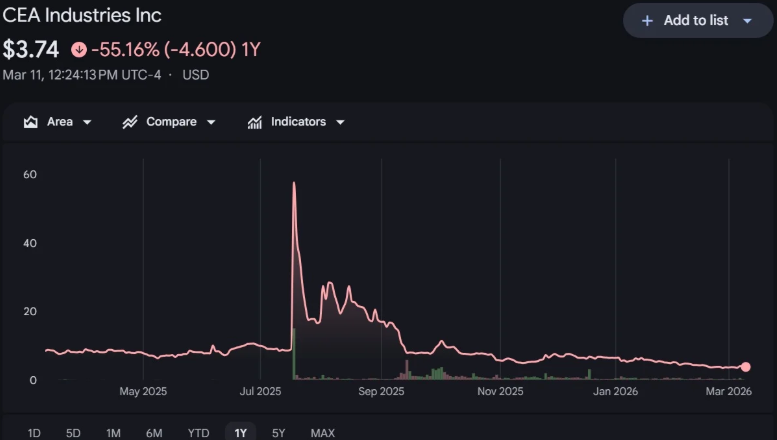Switch chart to the 5Y range
The height and width of the screenshot is (440, 777).
click(x=279, y=432)
